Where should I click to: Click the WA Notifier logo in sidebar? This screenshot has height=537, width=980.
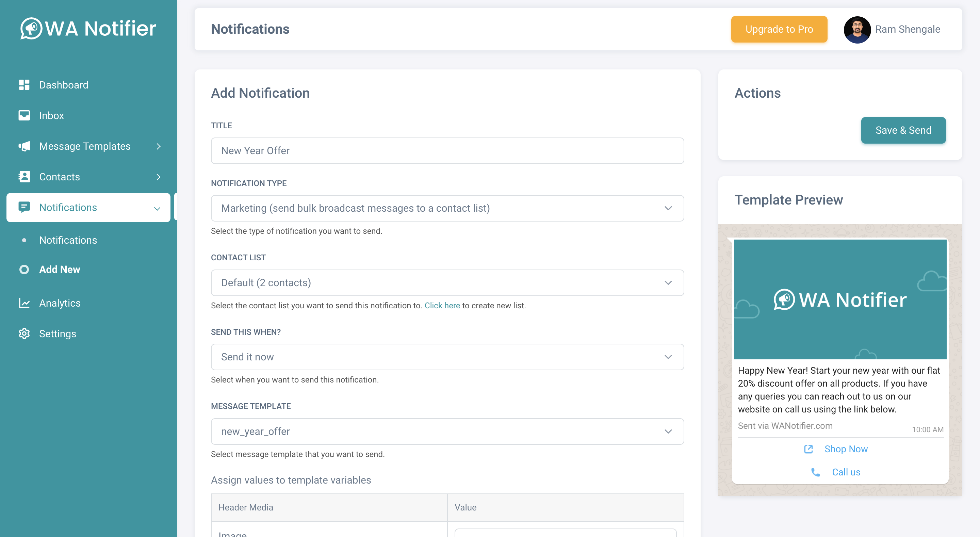[x=88, y=28]
